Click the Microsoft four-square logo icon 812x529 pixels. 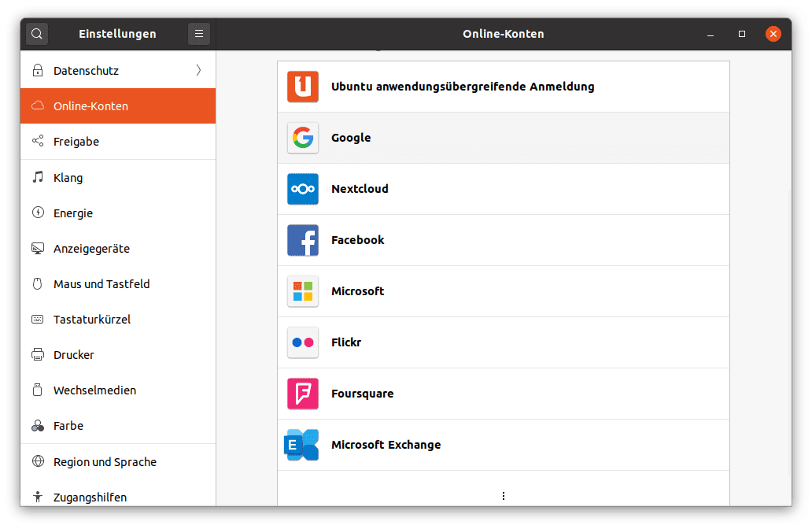coord(303,291)
